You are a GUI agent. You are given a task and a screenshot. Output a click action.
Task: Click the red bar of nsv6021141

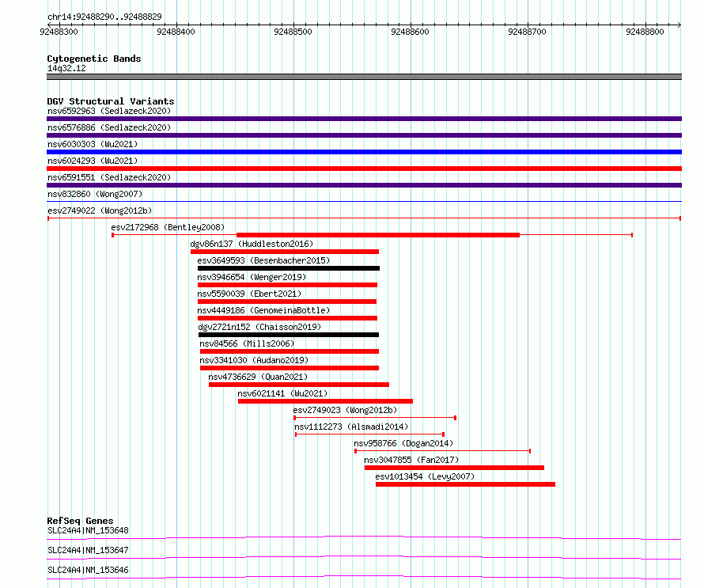[326, 401]
